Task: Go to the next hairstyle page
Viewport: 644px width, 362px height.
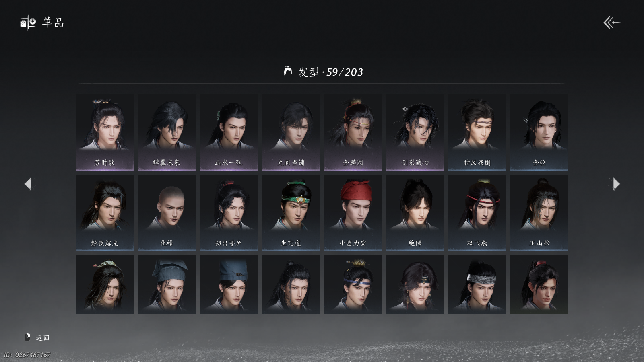Action: coord(616,184)
